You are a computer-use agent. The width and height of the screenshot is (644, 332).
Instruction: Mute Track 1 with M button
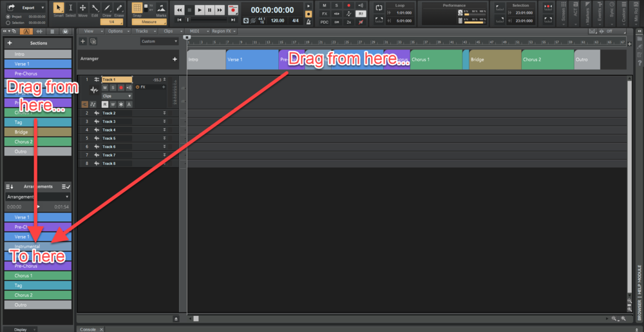pyautogui.click(x=104, y=87)
